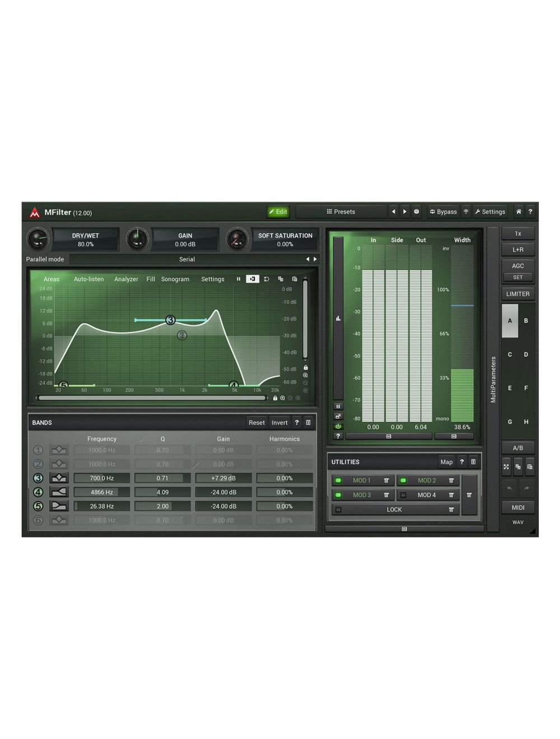The image size is (560, 739).
Task: Click the Invert button in the Bands panel
Action: (279, 422)
